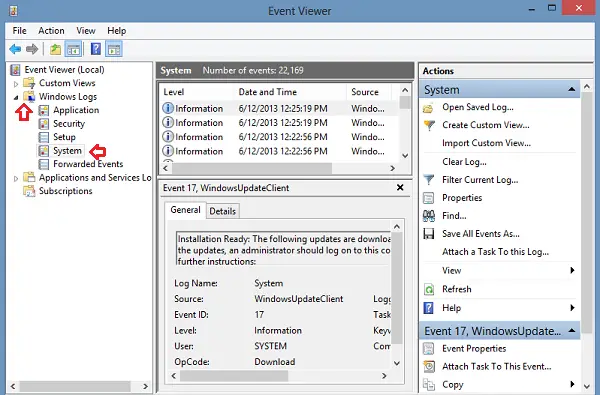Screen dimensions: 600x395
Task: Click the green Refresh icon
Action: 429,290
